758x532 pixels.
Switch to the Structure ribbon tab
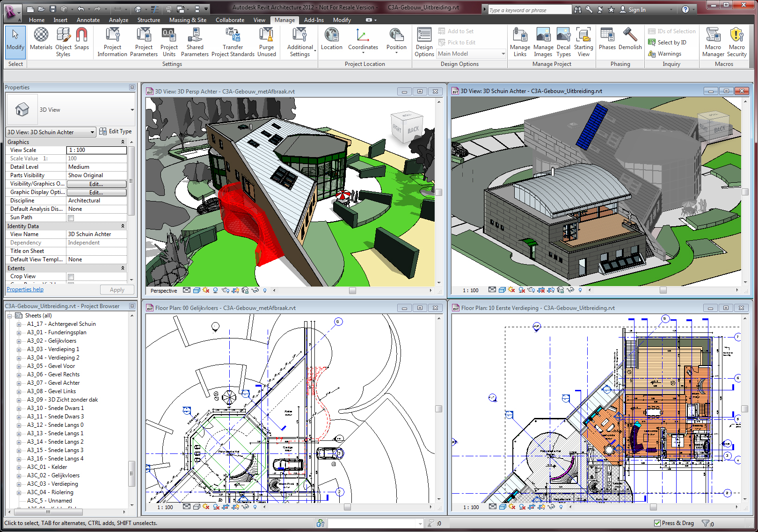[149, 20]
